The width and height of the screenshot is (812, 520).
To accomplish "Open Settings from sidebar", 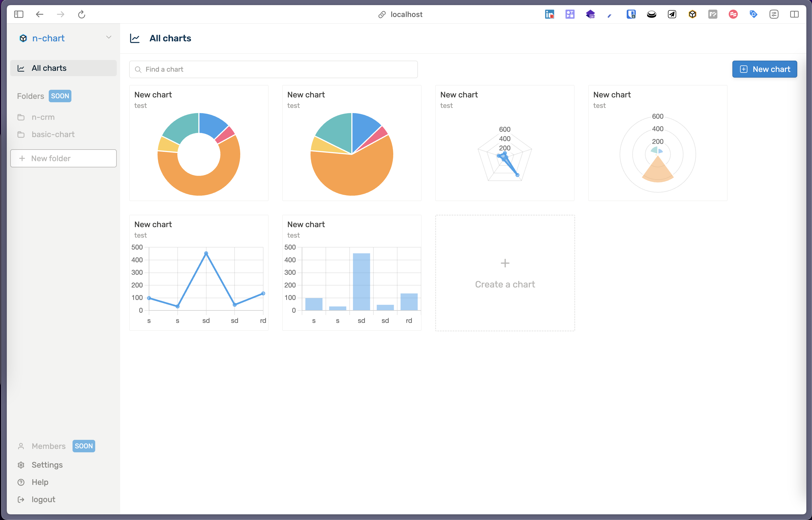I will coord(47,465).
